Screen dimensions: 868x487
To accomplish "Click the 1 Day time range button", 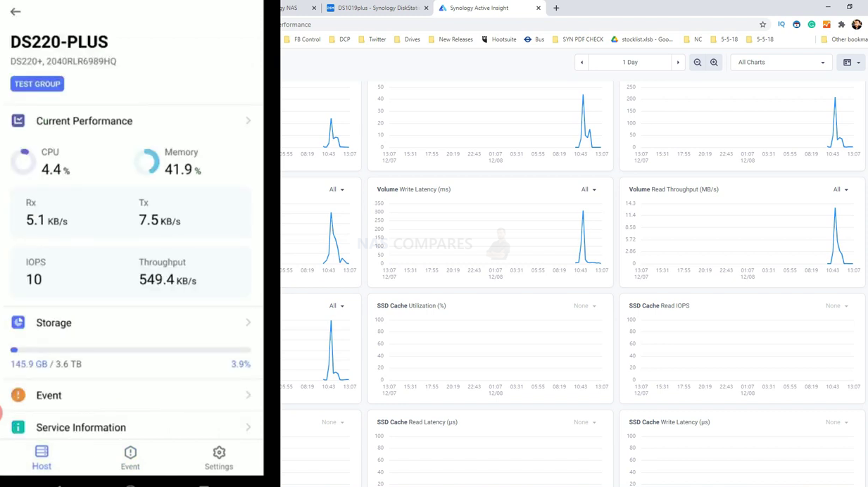I will pyautogui.click(x=630, y=63).
